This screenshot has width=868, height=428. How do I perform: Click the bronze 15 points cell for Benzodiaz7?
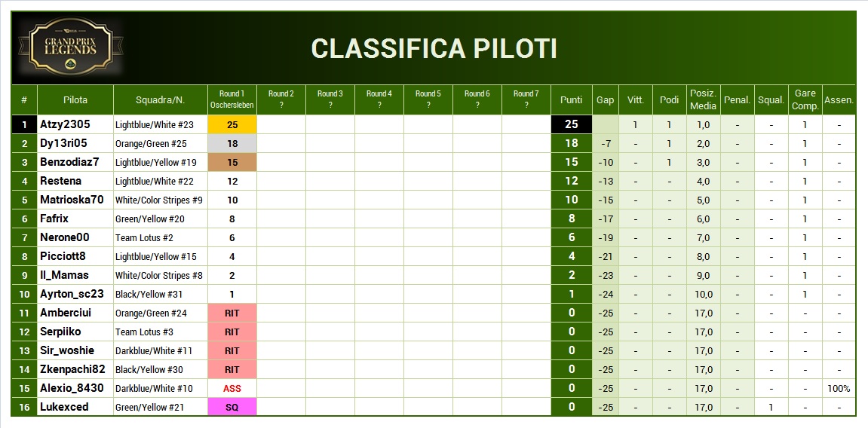pos(232,163)
